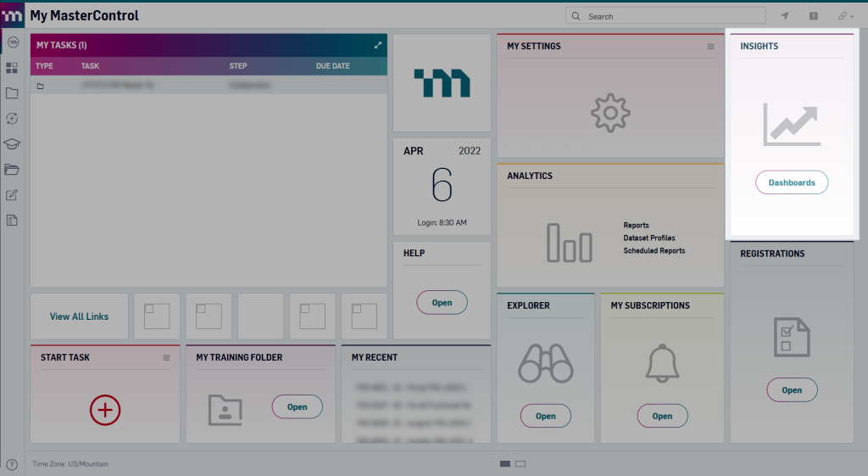Open Reports under Analytics
The width and height of the screenshot is (868, 476).
(636, 225)
